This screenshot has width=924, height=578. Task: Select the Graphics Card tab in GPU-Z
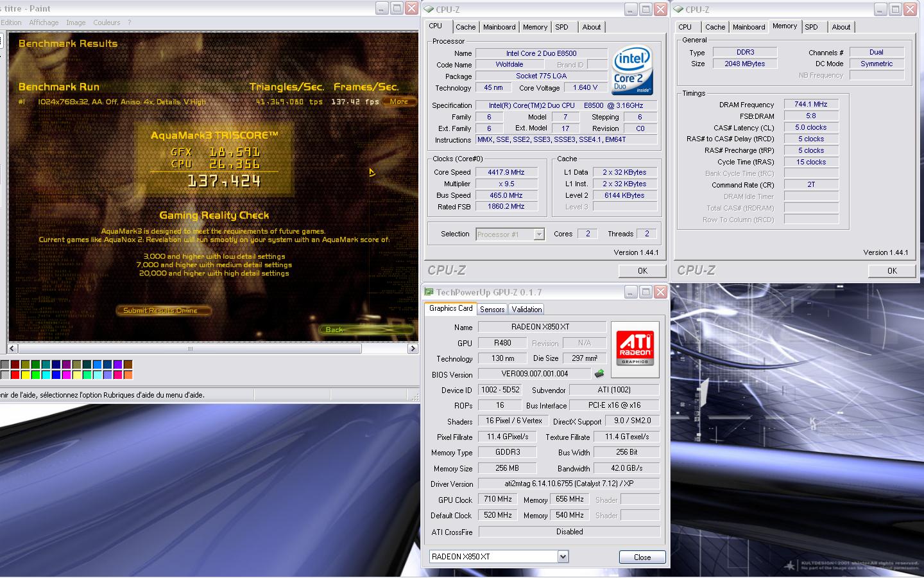(x=450, y=308)
